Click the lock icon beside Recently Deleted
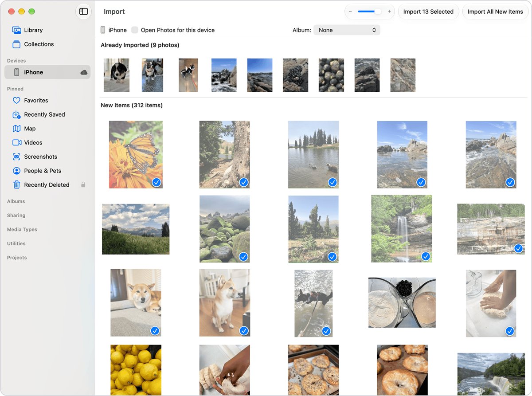Viewport: 532px width, 396px height. [x=83, y=184]
